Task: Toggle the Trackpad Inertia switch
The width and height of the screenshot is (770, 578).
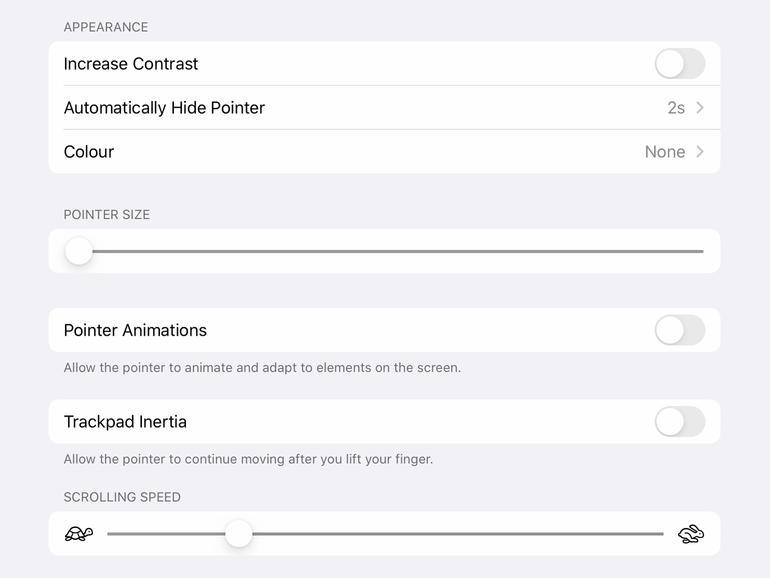Action: pos(680,422)
